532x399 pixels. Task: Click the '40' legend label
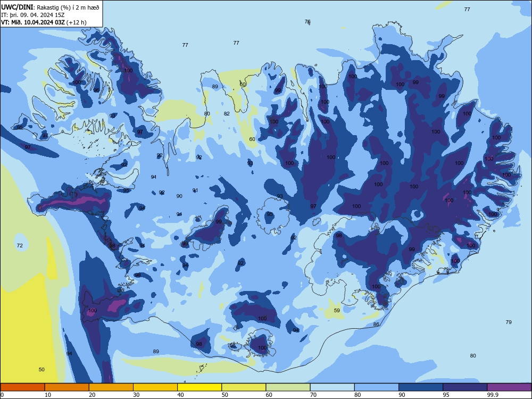180,395
